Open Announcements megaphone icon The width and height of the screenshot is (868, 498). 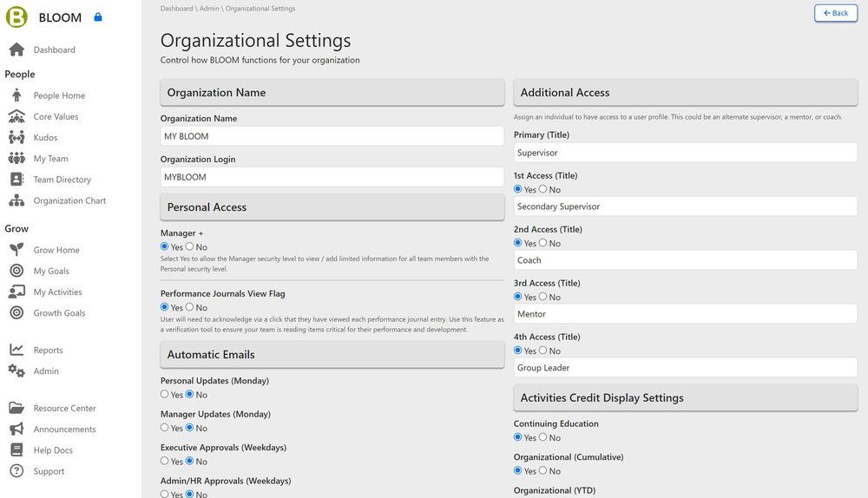point(16,429)
